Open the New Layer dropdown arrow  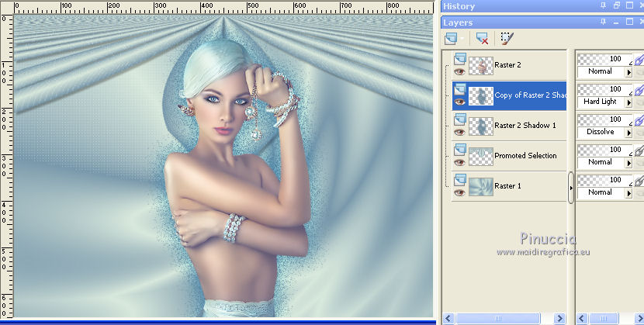pyautogui.click(x=462, y=39)
